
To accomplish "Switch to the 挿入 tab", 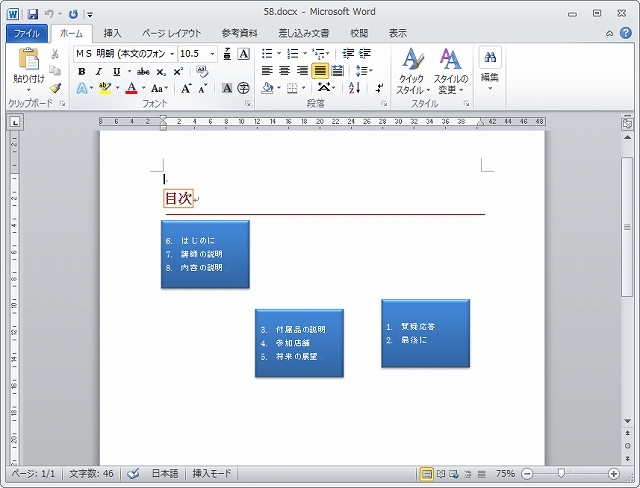I will click(x=113, y=33).
